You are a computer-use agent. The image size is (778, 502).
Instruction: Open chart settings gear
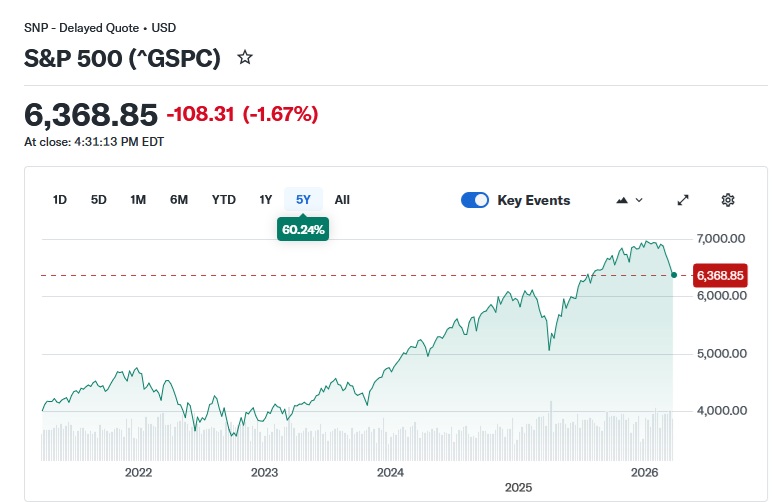[x=728, y=200]
